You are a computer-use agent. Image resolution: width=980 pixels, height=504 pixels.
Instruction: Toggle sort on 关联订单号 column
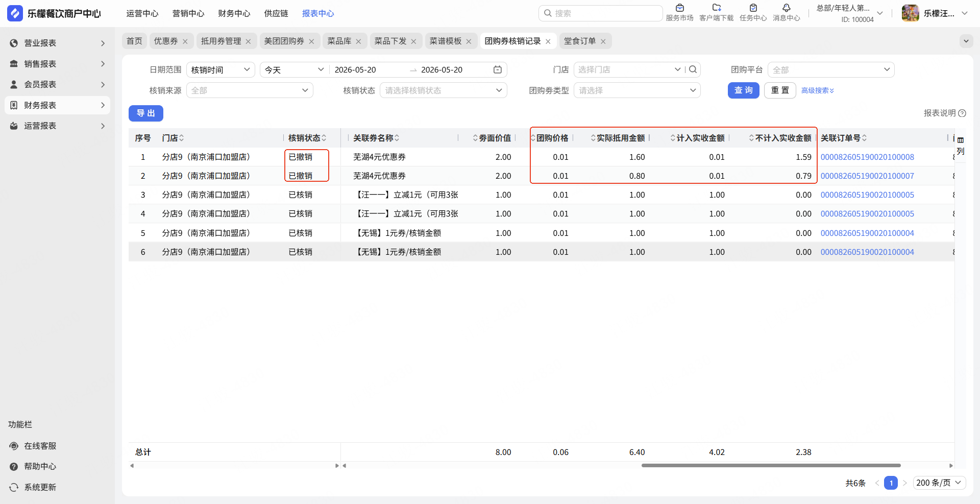click(844, 138)
